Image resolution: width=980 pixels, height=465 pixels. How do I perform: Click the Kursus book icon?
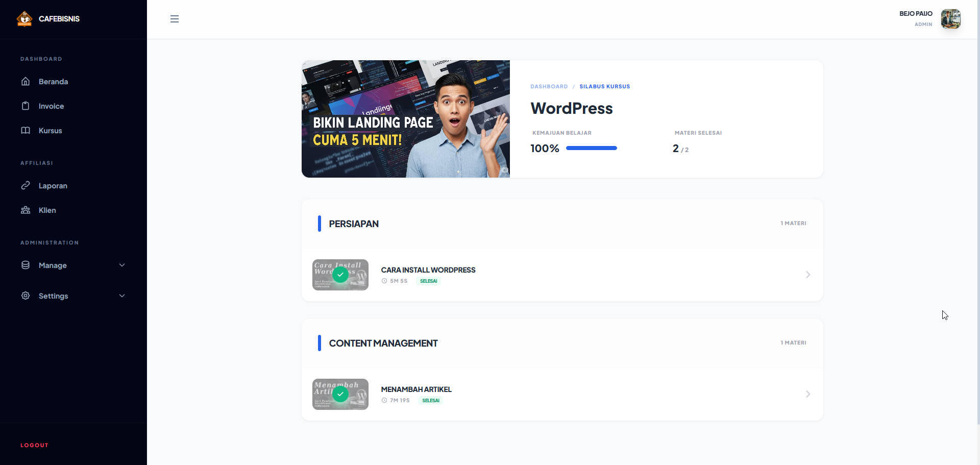pyautogui.click(x=26, y=131)
